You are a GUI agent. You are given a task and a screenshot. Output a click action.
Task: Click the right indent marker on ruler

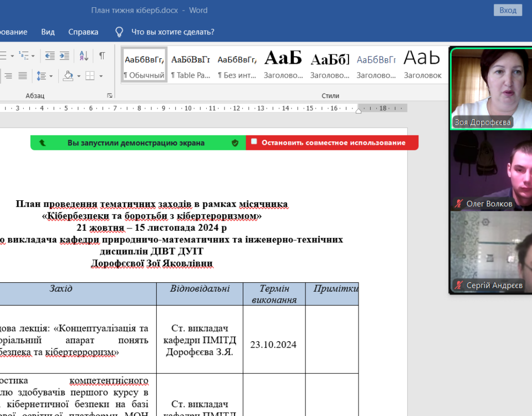[x=359, y=111]
